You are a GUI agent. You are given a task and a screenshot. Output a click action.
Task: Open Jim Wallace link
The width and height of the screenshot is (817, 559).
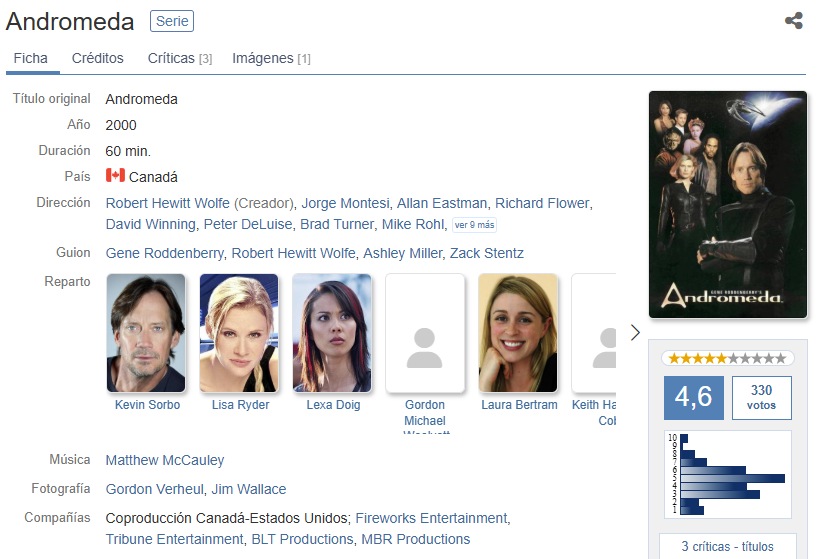coord(249,489)
